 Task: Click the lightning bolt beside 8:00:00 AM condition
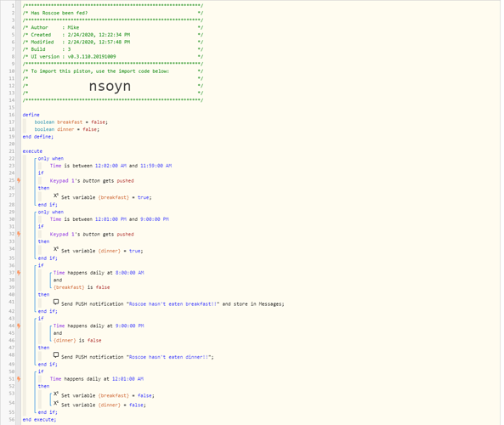[19, 273]
